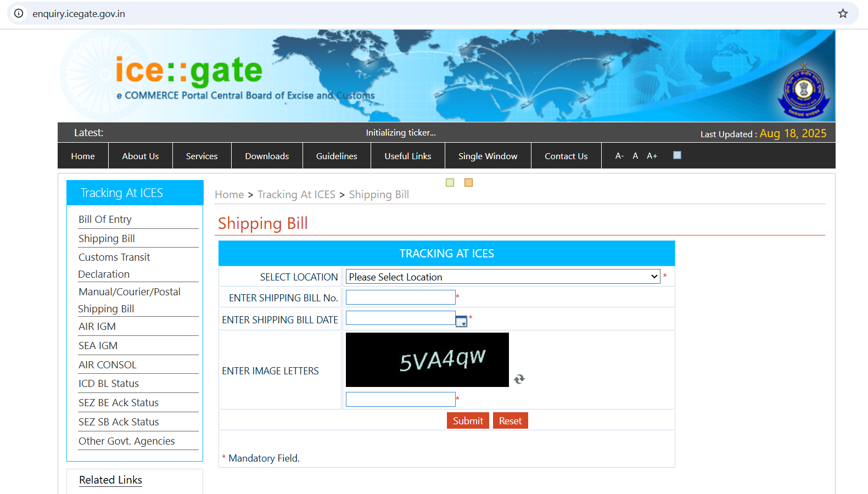
Task: Select the light blue theme swatch
Action: click(x=677, y=155)
